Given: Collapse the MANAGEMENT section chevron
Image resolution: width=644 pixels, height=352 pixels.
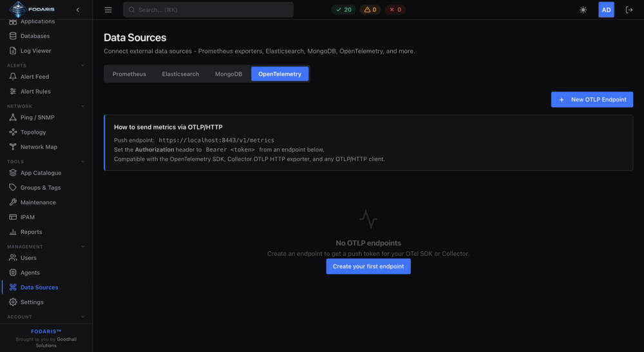Looking at the screenshot, I should coord(82,247).
